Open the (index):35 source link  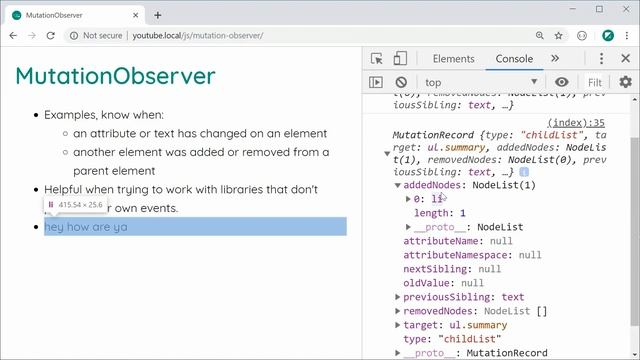click(576, 122)
